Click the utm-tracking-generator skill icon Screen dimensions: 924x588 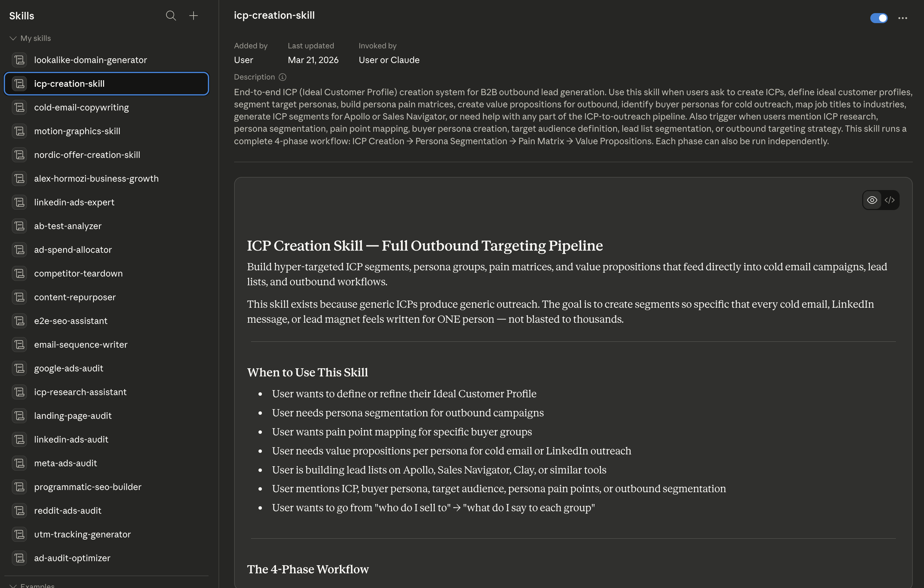point(19,534)
